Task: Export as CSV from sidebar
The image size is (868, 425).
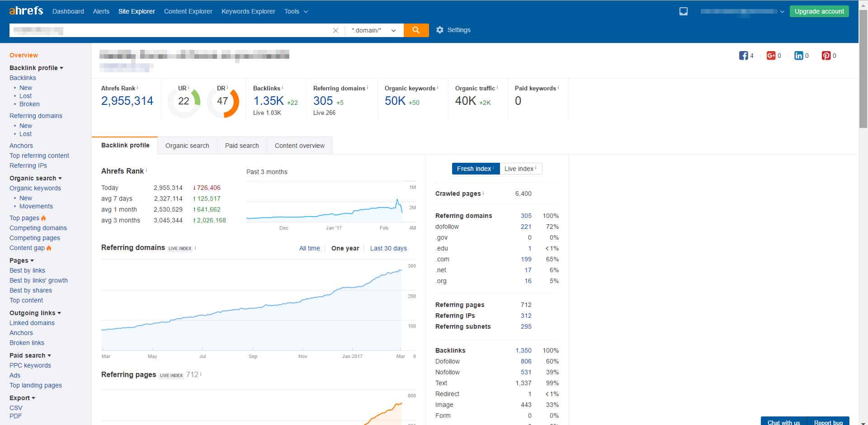Action: [16, 408]
